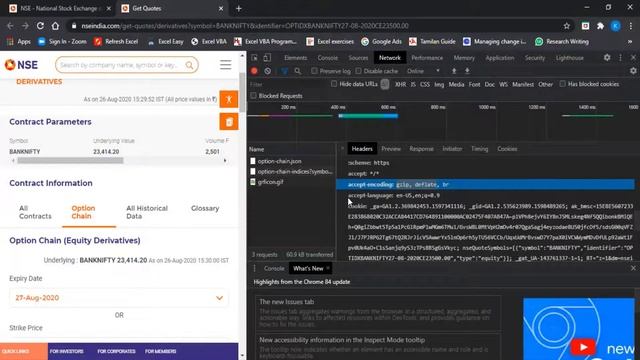Enable Disable cache checkbox
The height and width of the screenshot is (360, 640).
pos(358,71)
